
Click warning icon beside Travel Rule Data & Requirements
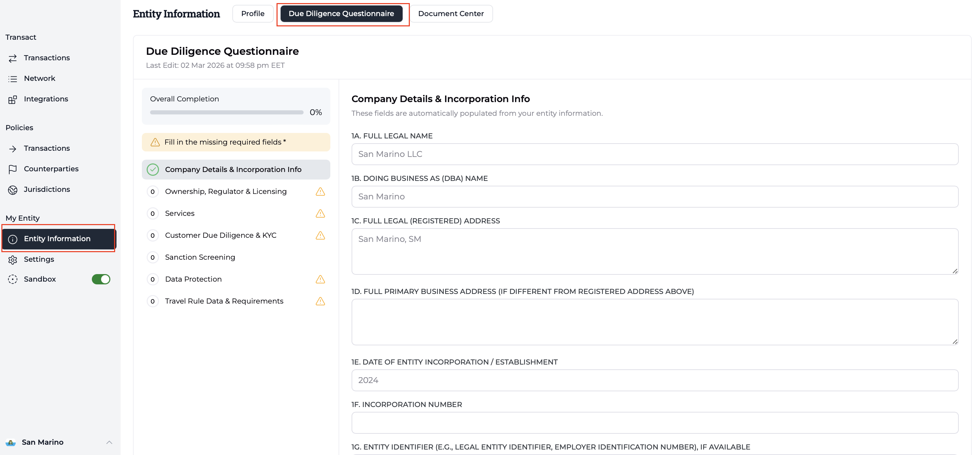coord(320,301)
